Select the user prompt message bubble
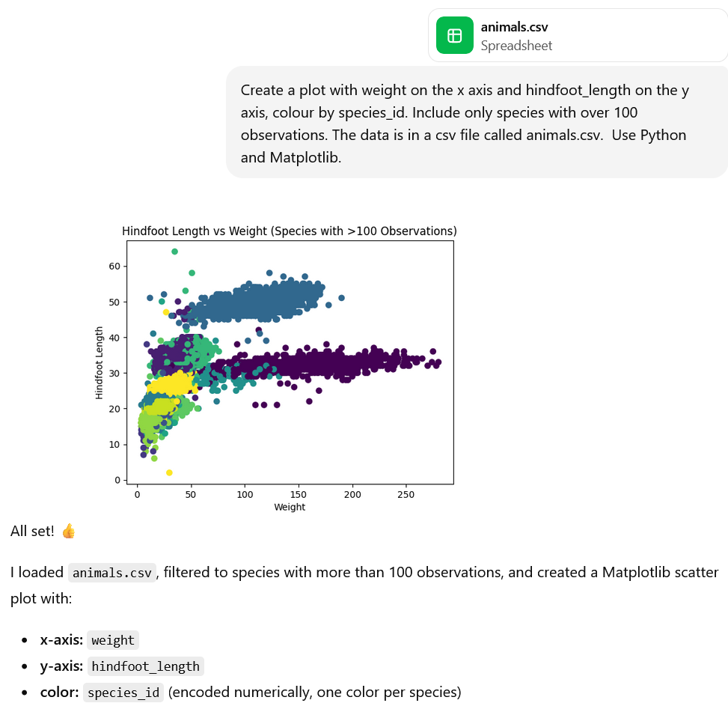Image resolution: width=728 pixels, height=709 pixels. pyautogui.click(x=476, y=124)
